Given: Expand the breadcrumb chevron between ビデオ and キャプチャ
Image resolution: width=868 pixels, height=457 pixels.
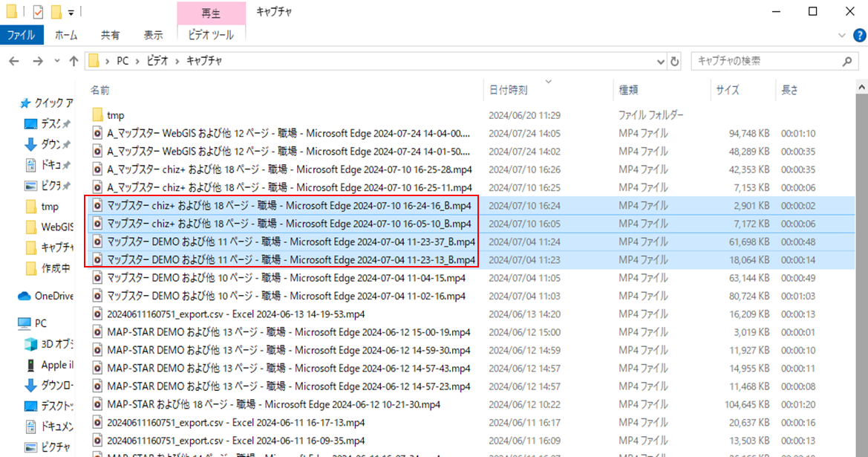Looking at the screenshot, I should 177,61.
